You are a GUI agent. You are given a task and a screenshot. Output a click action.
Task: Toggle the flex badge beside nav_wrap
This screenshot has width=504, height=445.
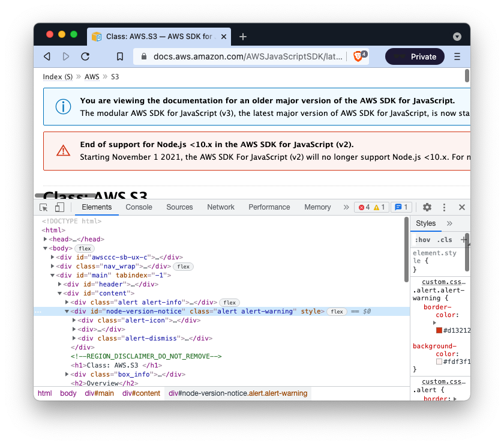coord(183,267)
